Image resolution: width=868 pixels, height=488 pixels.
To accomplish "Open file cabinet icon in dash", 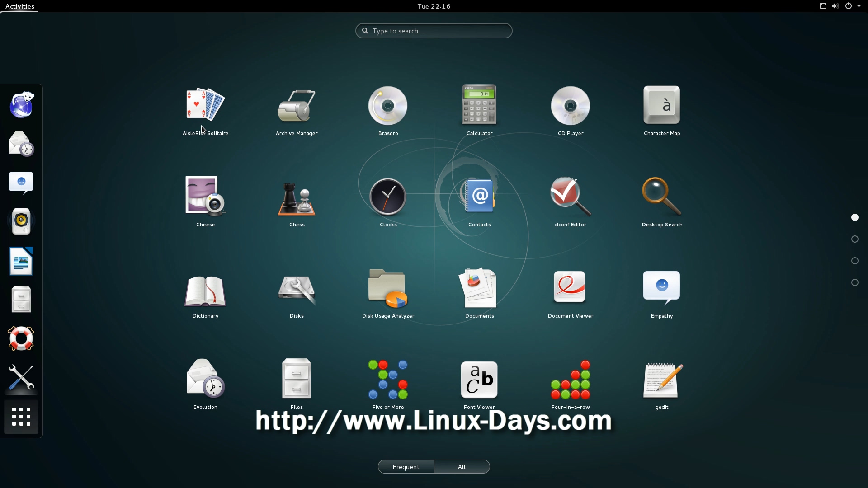I will point(21,299).
